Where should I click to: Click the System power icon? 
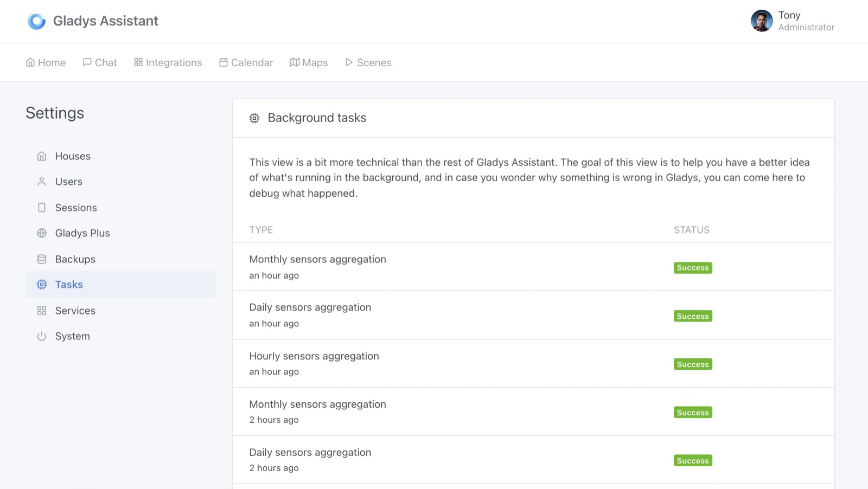(x=42, y=336)
